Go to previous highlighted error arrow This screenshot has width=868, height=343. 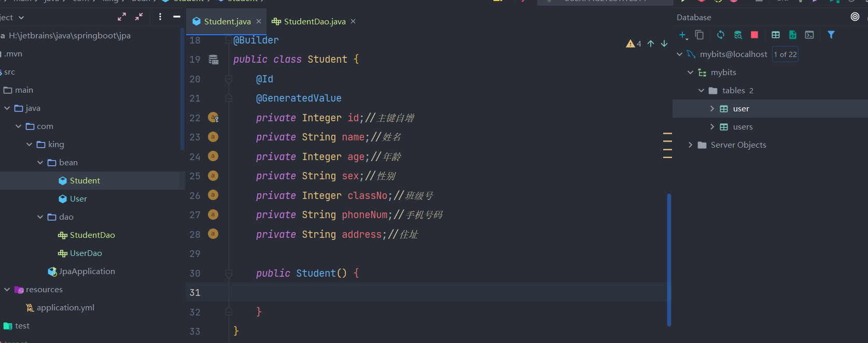click(651, 44)
